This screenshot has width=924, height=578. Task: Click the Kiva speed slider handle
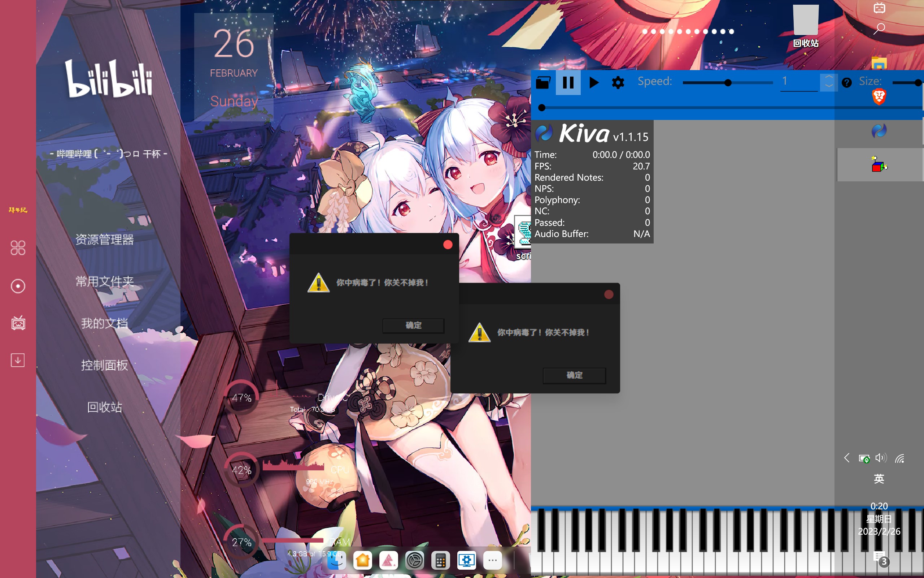[728, 83]
